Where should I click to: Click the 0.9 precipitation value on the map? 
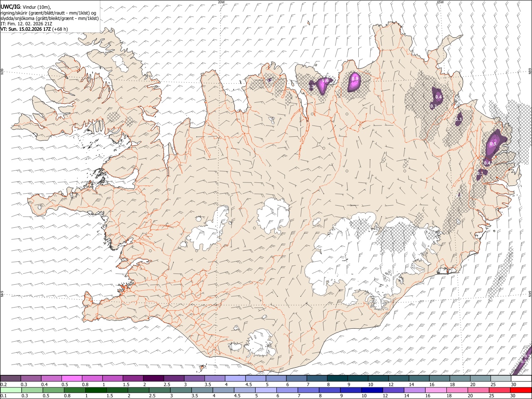(x=355, y=79)
